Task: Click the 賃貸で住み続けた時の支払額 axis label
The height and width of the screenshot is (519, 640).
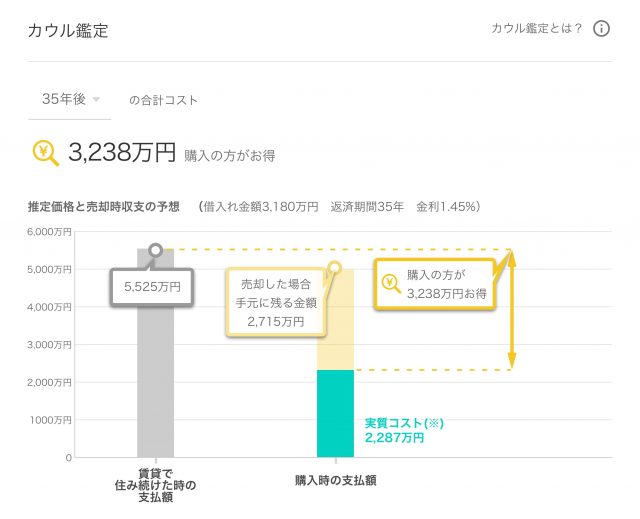Action: [x=155, y=486]
